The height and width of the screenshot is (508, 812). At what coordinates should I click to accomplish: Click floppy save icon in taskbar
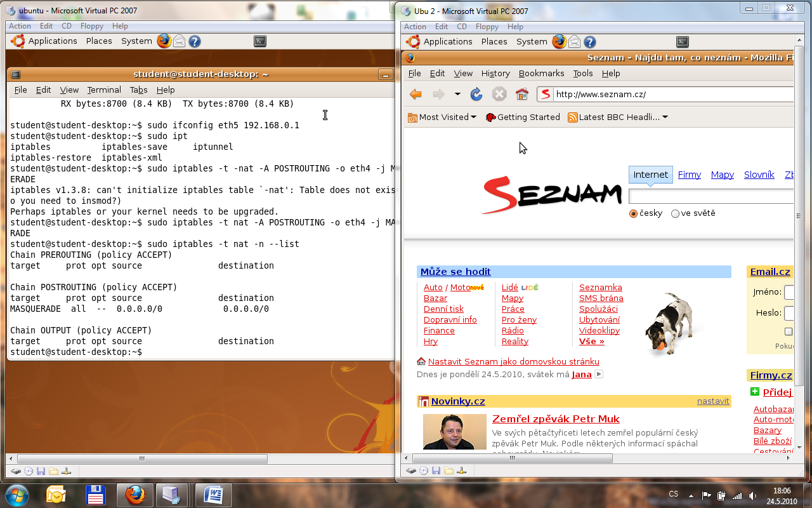tap(95, 494)
